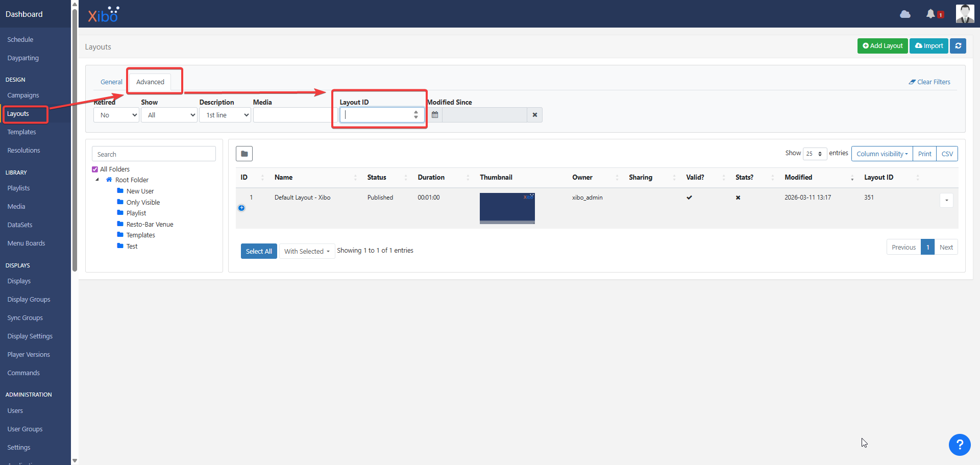Click the refresh grid button
Viewport: 980px width, 465px height.
tap(958, 46)
